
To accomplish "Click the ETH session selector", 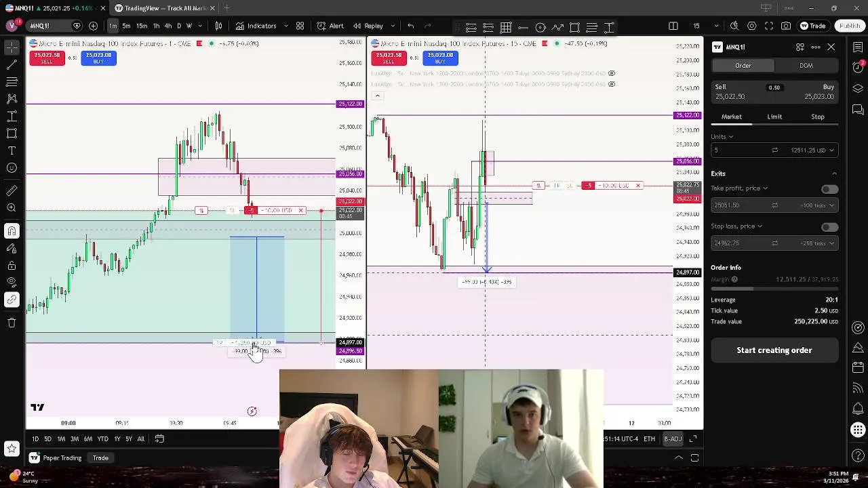I will click(x=649, y=439).
